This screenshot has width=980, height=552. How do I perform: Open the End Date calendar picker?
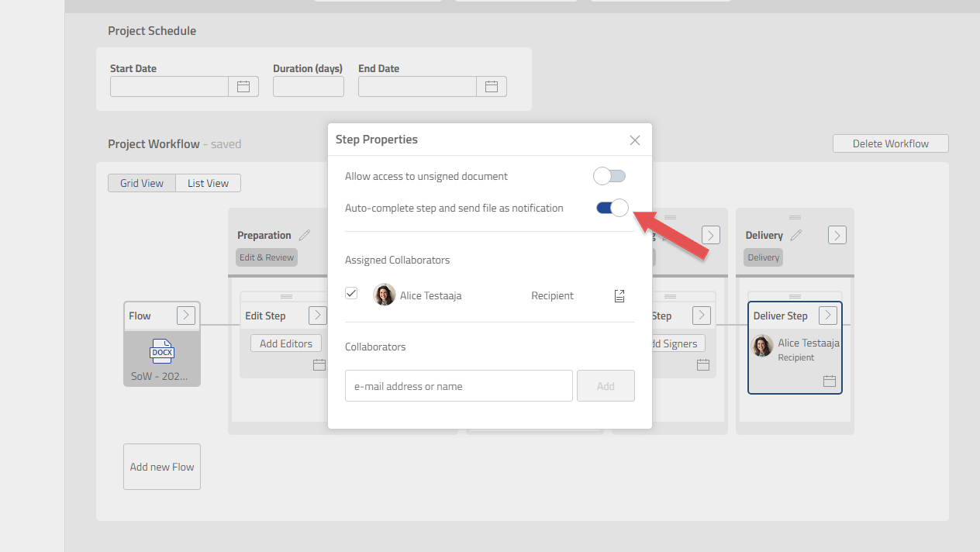click(x=492, y=86)
